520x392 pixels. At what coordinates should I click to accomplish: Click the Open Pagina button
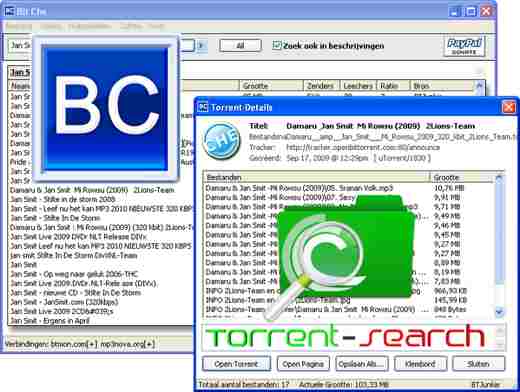(303, 364)
